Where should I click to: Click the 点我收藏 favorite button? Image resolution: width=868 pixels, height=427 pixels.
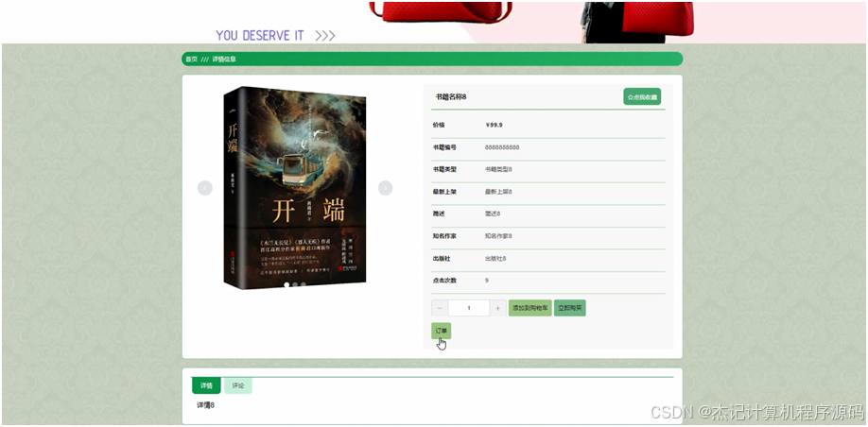tap(642, 96)
